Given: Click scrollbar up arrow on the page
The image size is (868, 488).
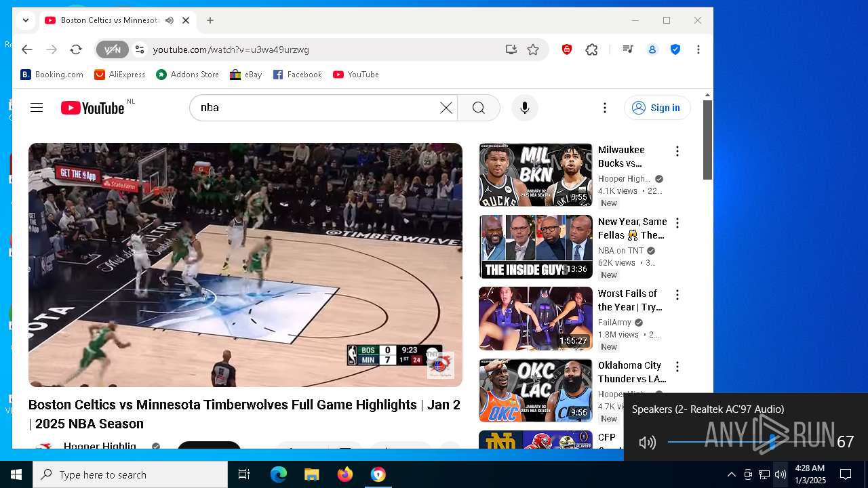Looking at the screenshot, I should pos(707,95).
